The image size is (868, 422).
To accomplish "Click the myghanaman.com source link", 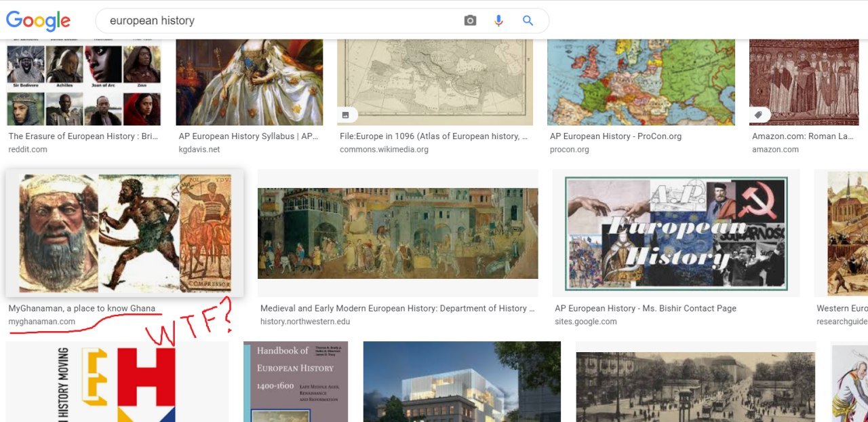I will pos(41,322).
